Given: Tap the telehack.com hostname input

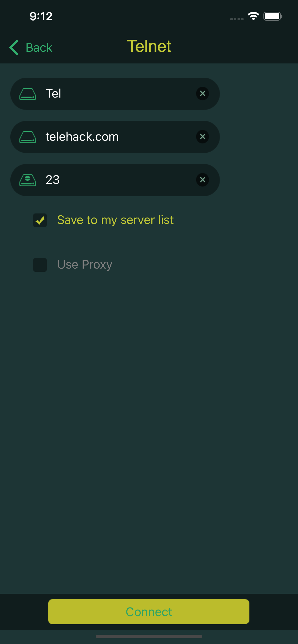Looking at the screenshot, I should tap(113, 137).
